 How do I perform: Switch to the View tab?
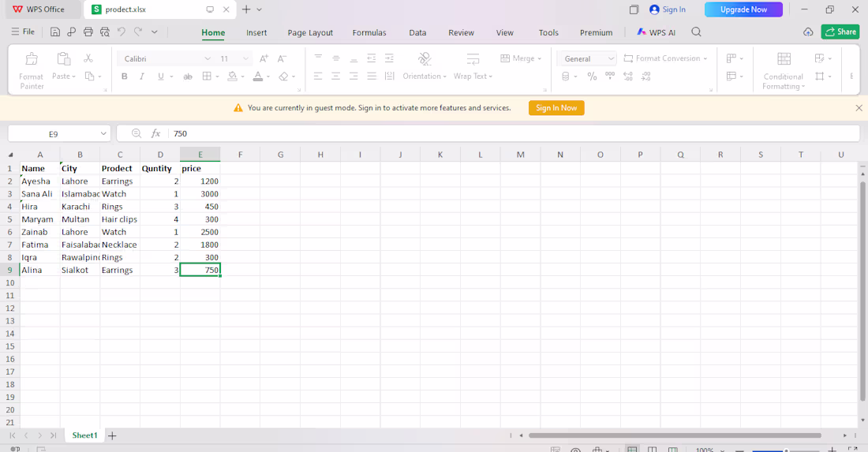click(x=504, y=32)
